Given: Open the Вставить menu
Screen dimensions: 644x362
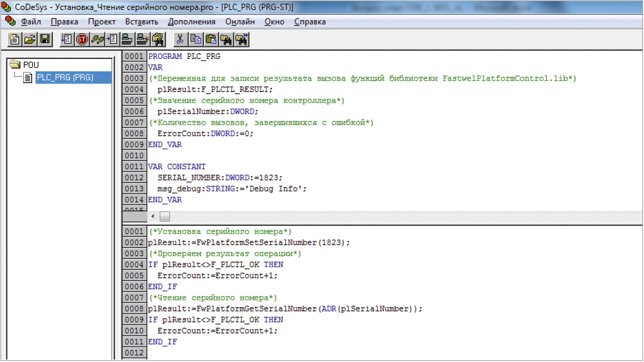Looking at the screenshot, I should (x=142, y=22).
